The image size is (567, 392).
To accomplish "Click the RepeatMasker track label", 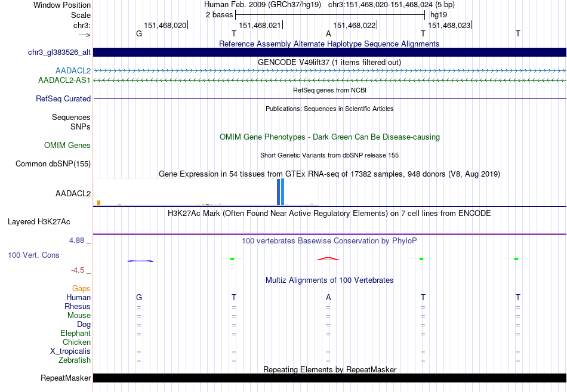I will [66, 378].
